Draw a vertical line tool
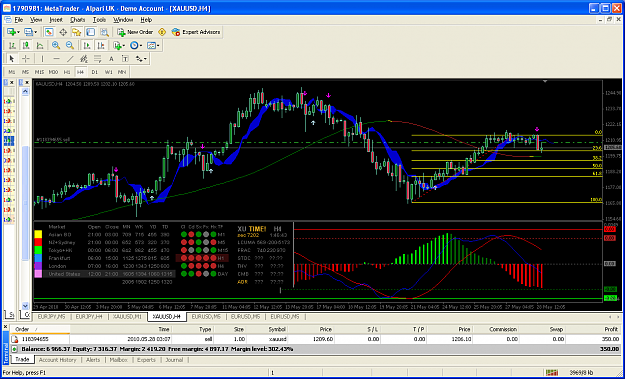Image resolution: width=625 pixels, height=379 pixels. click(42, 59)
